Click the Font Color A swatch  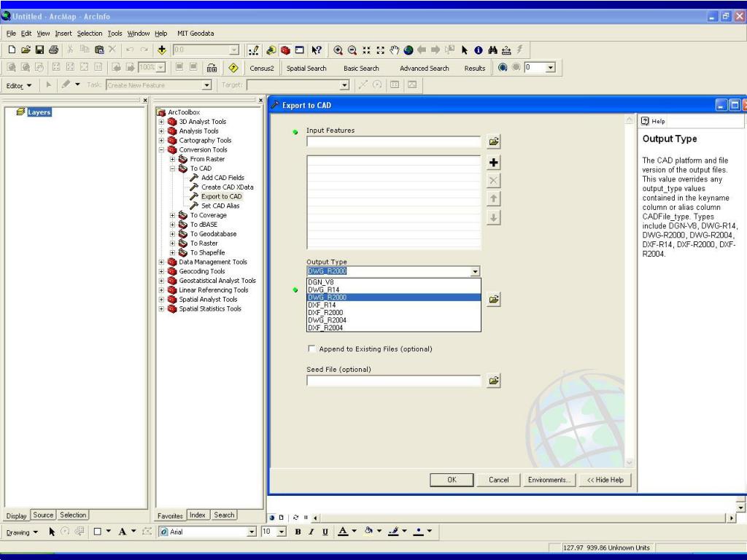pyautogui.click(x=343, y=532)
